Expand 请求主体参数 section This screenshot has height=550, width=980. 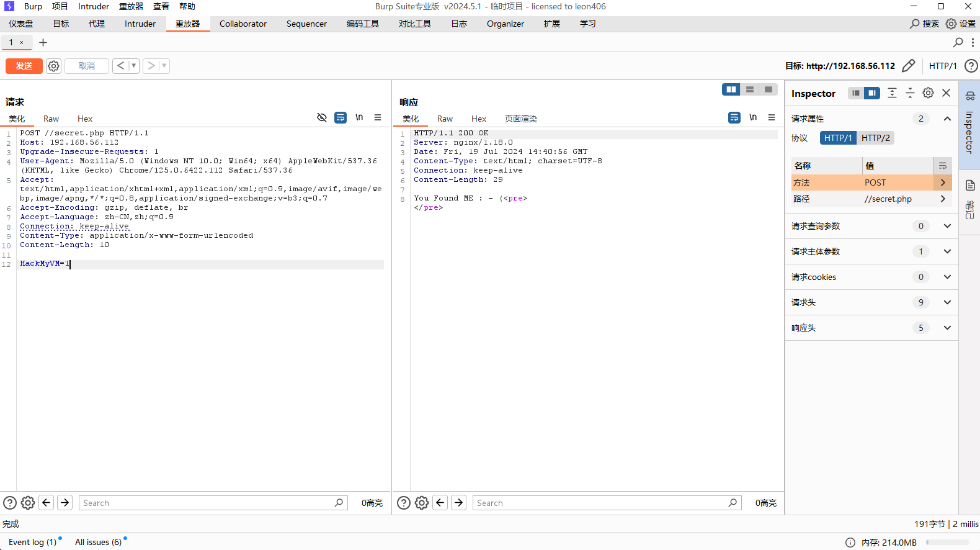[947, 251]
